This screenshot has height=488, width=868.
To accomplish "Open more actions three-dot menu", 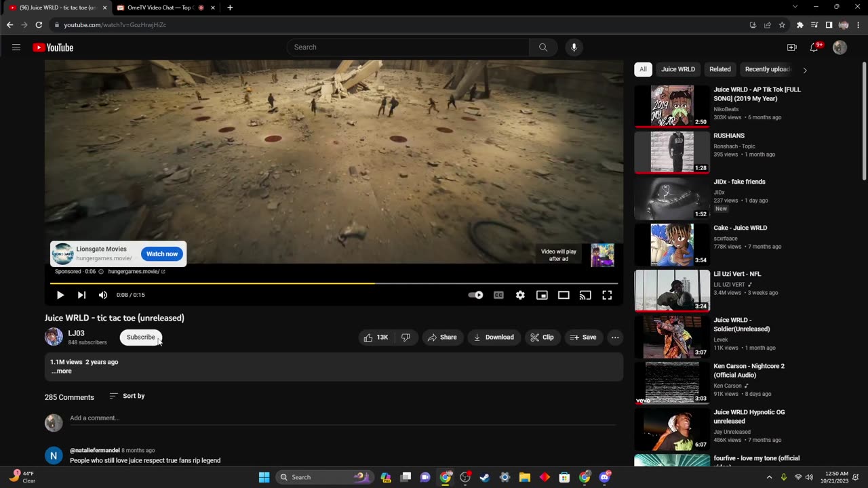I will click(615, 338).
